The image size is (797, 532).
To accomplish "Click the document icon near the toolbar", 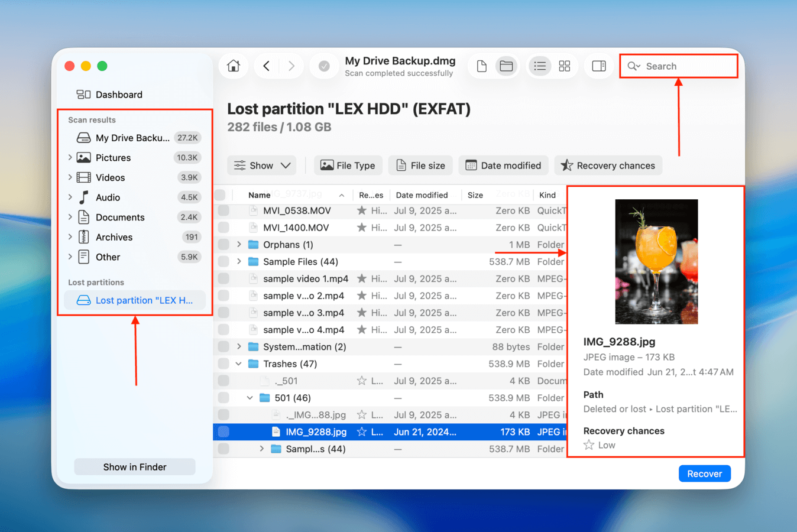I will [x=481, y=66].
